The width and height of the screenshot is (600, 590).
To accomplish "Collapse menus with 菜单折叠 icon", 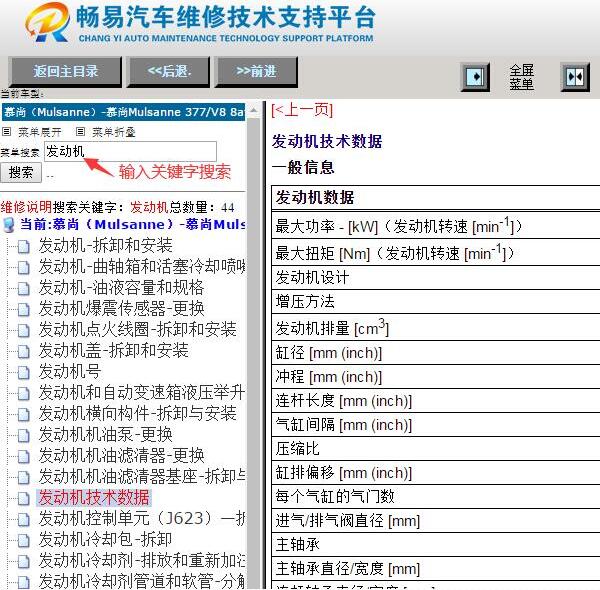I will [x=80, y=132].
